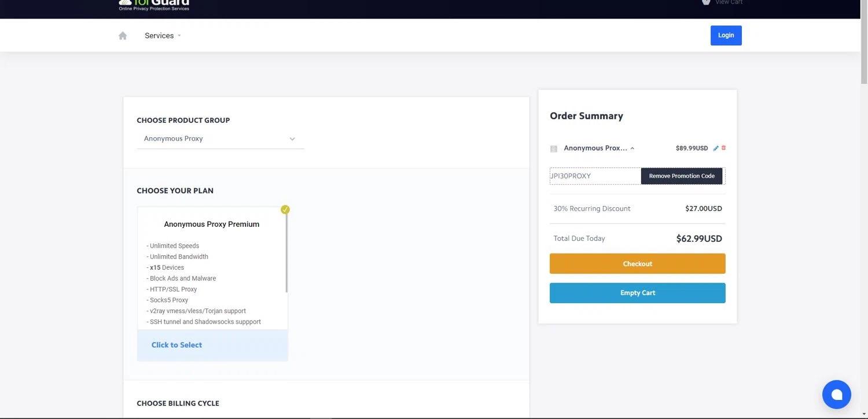Proceed with the orange Checkout button
This screenshot has width=868, height=419.
(x=638, y=264)
